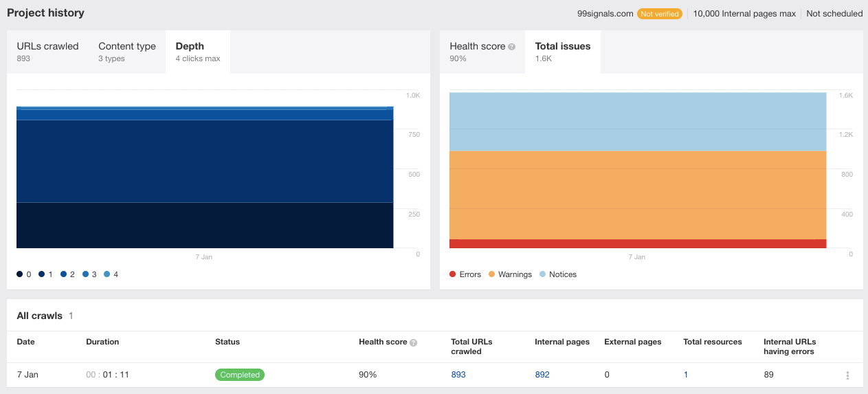Hide Warnings series in issues chart legend
The image size is (868, 394).
pyautogui.click(x=510, y=274)
